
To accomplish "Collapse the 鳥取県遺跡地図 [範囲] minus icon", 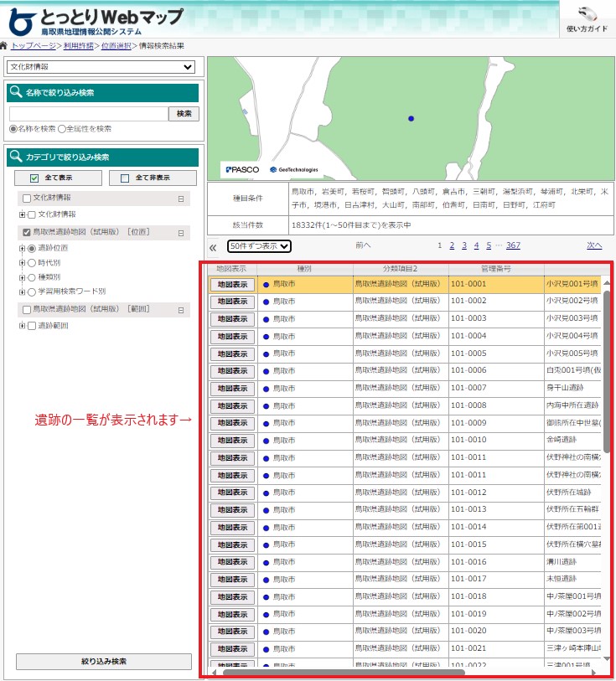I will coord(181,310).
